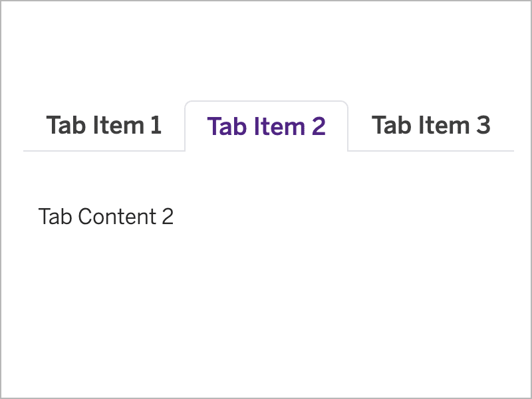Image resolution: width=532 pixels, height=399 pixels.
Task: Open Tab Item 3
Action: (430, 125)
